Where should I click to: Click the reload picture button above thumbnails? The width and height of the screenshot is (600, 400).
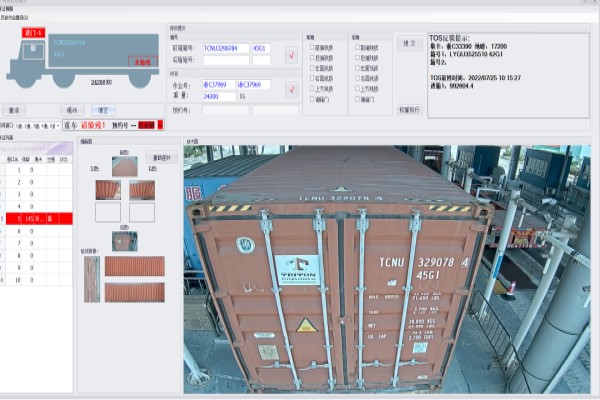[x=157, y=157]
